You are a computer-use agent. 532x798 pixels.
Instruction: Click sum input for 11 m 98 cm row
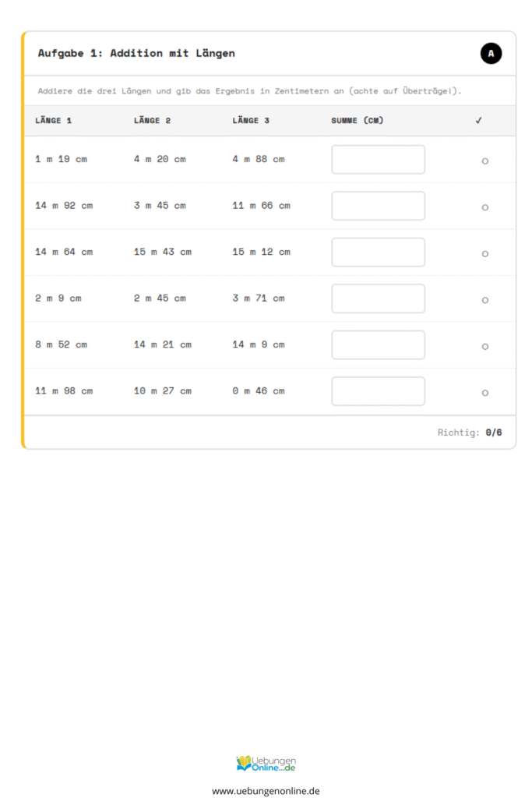tap(378, 391)
